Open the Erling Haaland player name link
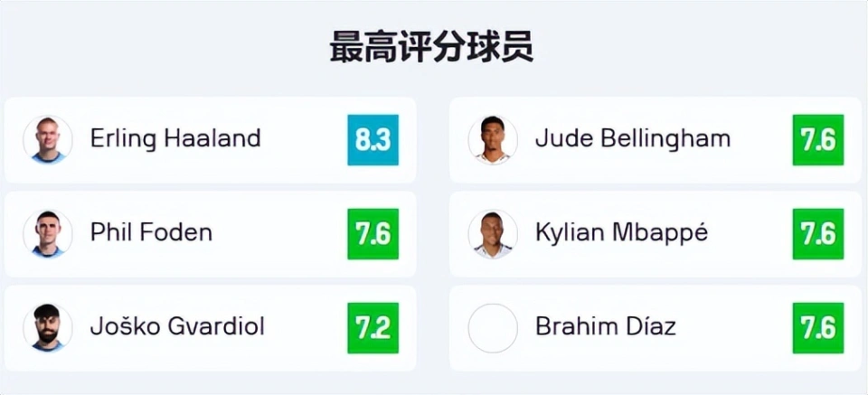The width and height of the screenshot is (868, 395). click(175, 139)
